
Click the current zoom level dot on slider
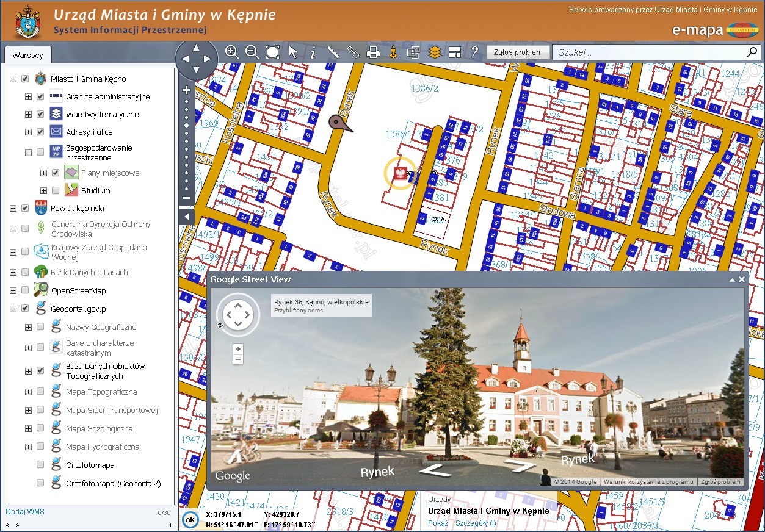tap(187, 125)
